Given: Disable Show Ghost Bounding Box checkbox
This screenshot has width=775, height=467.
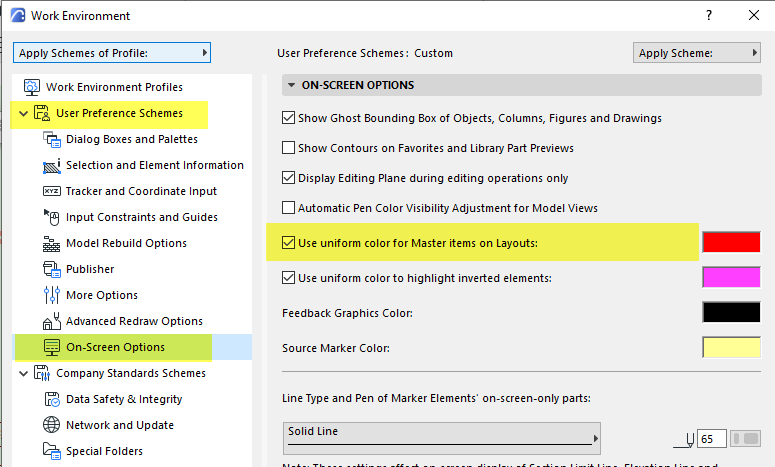Looking at the screenshot, I should 289,118.
